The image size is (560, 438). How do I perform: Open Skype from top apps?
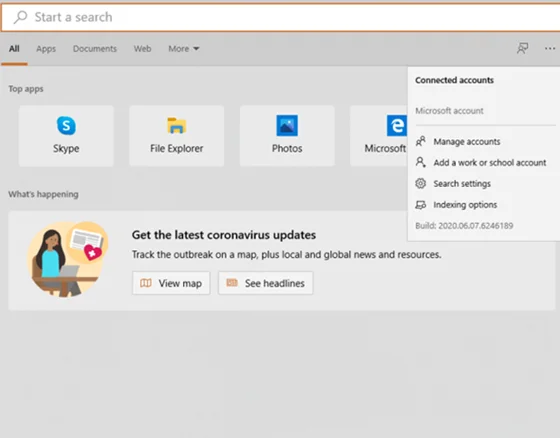(x=66, y=136)
